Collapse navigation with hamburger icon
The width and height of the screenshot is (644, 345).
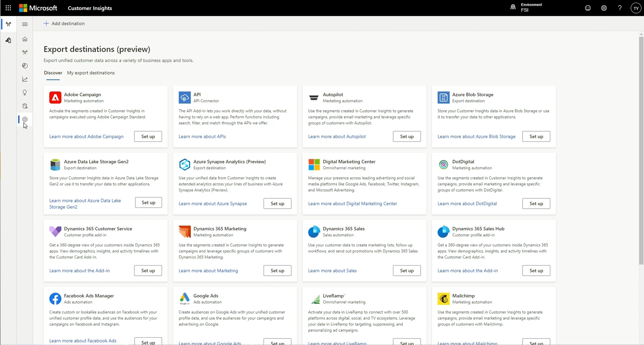(25, 24)
